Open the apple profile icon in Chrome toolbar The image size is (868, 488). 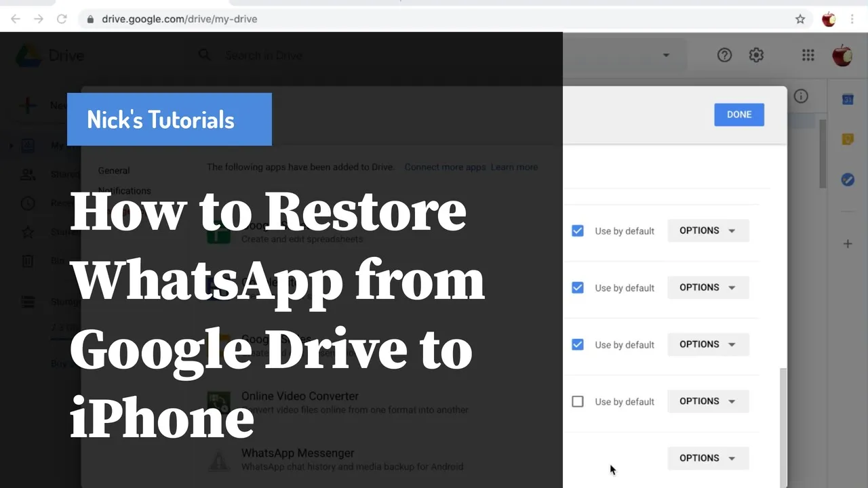tap(829, 19)
